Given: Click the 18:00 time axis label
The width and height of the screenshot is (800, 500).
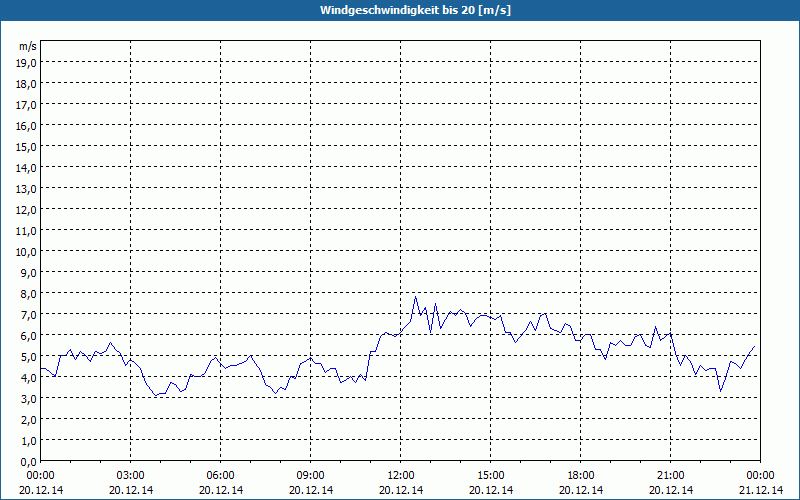Looking at the screenshot, I should pyautogui.click(x=581, y=476).
